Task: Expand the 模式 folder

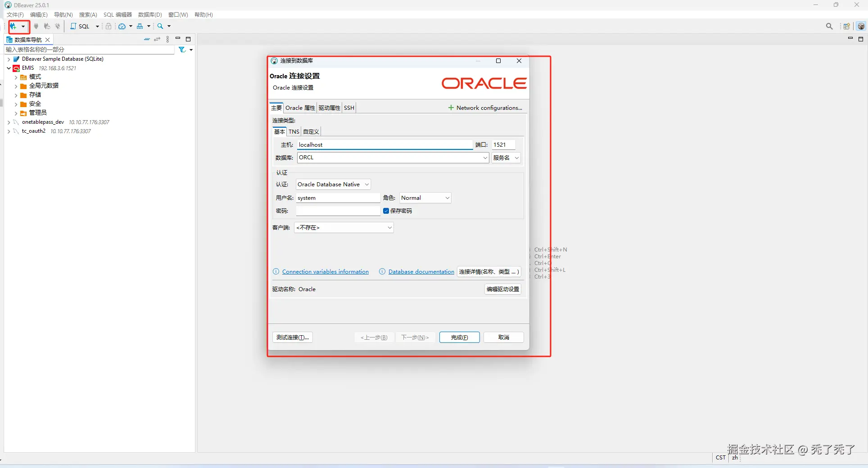Action: click(x=16, y=77)
